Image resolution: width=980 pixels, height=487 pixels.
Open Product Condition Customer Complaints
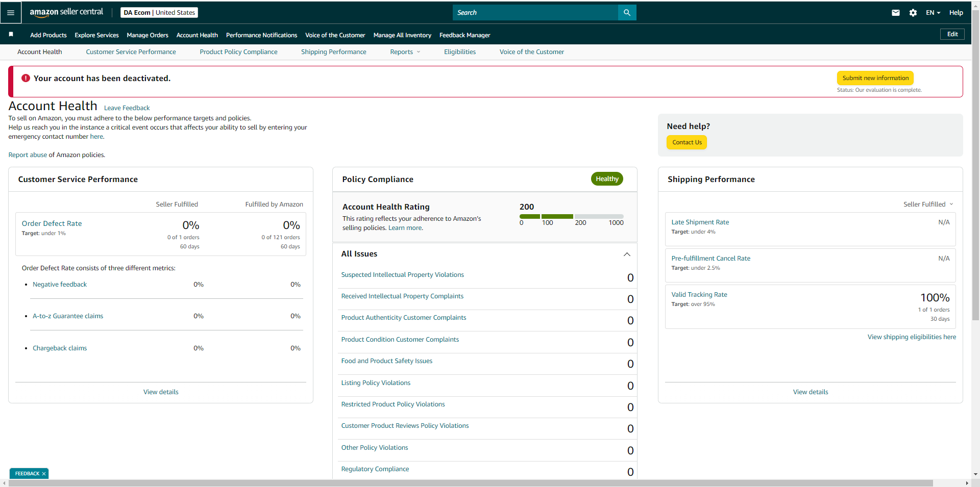tap(400, 340)
